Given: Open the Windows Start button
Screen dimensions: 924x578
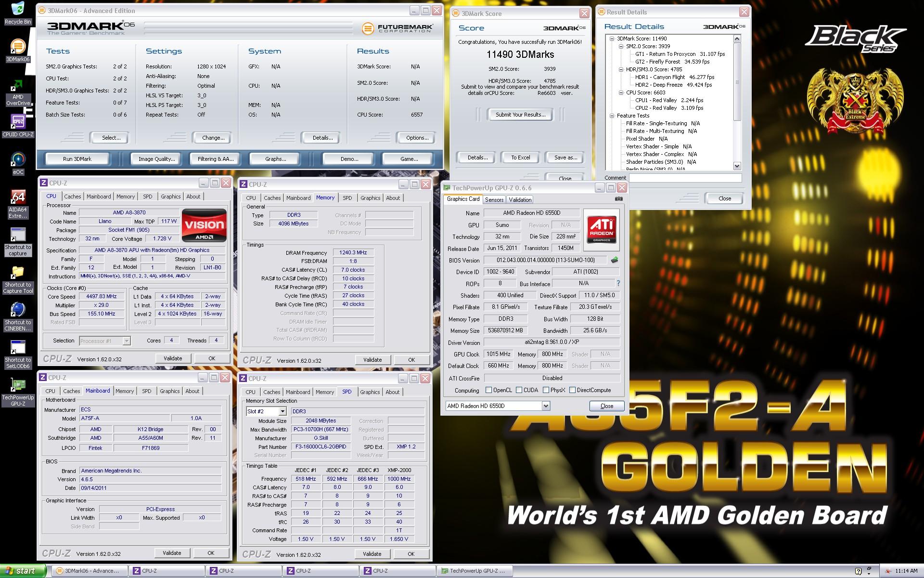Looking at the screenshot, I should point(23,571).
